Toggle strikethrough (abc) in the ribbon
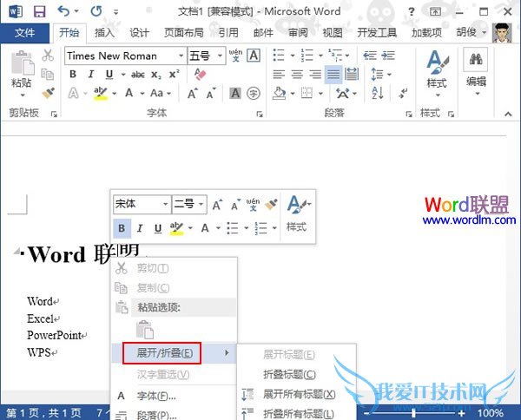 tap(137, 75)
